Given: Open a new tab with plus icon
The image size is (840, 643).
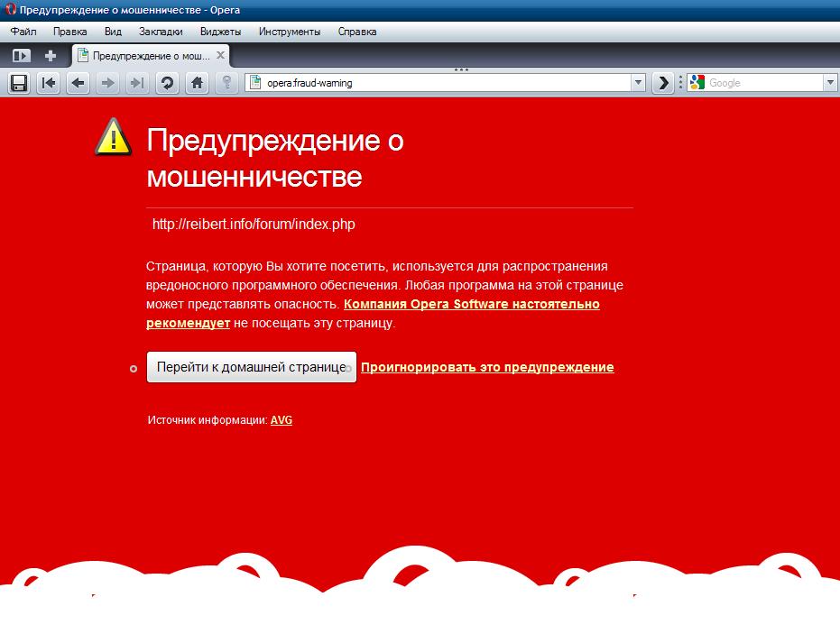Looking at the screenshot, I should (51, 56).
